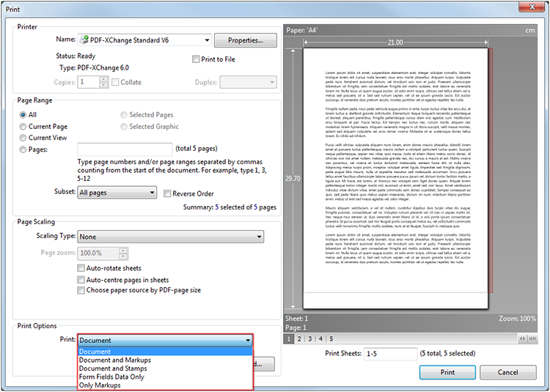
Task: Click the Print button
Action: pos(447,372)
